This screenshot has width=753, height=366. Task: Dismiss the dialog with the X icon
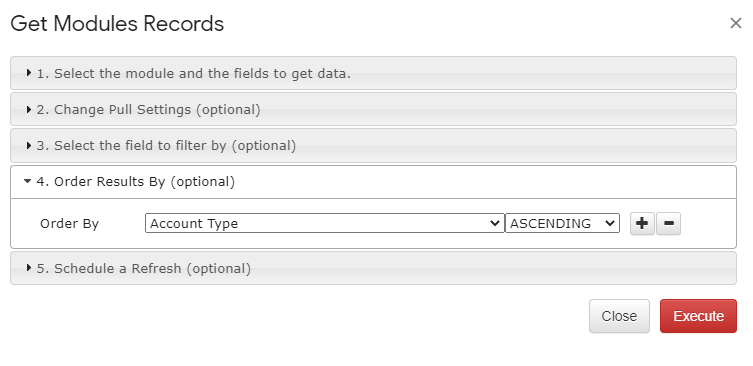735,23
